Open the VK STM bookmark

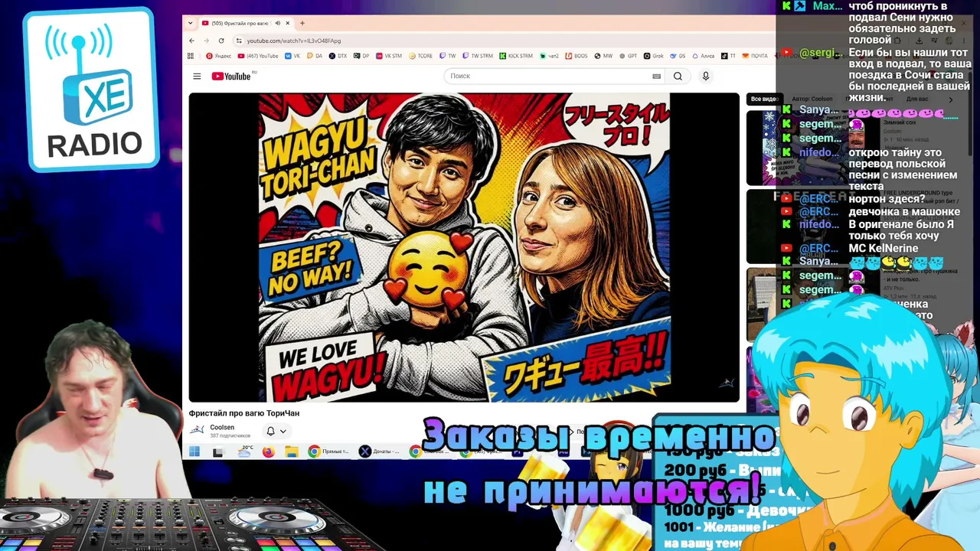389,56
